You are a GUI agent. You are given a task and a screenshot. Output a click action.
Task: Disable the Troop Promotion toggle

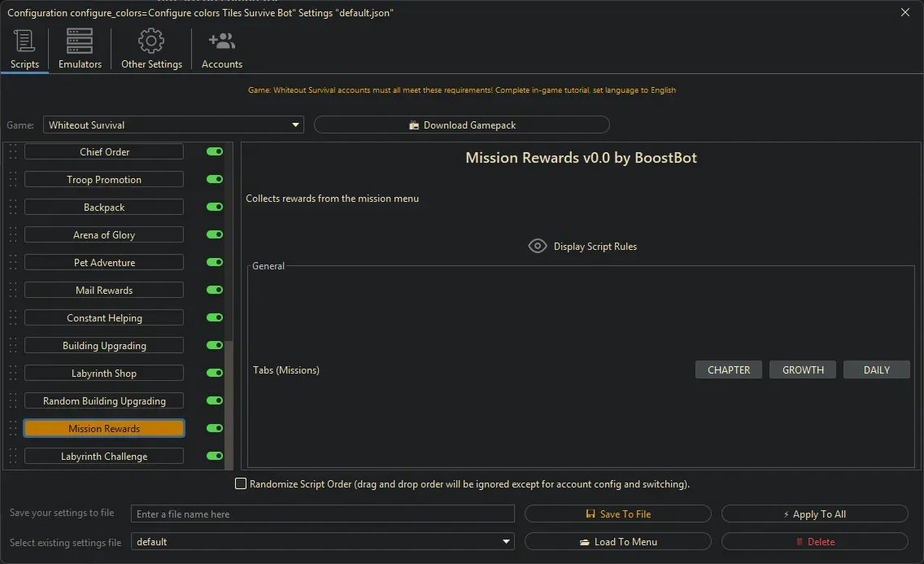point(215,179)
